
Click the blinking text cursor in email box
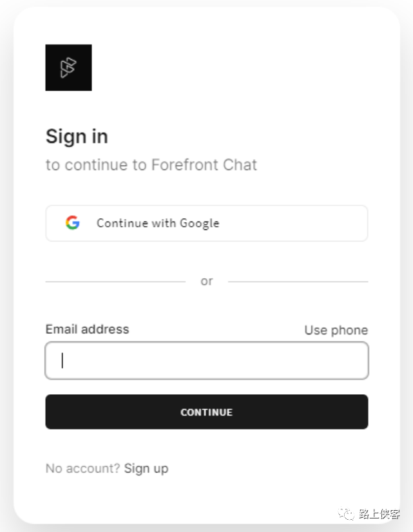point(62,360)
